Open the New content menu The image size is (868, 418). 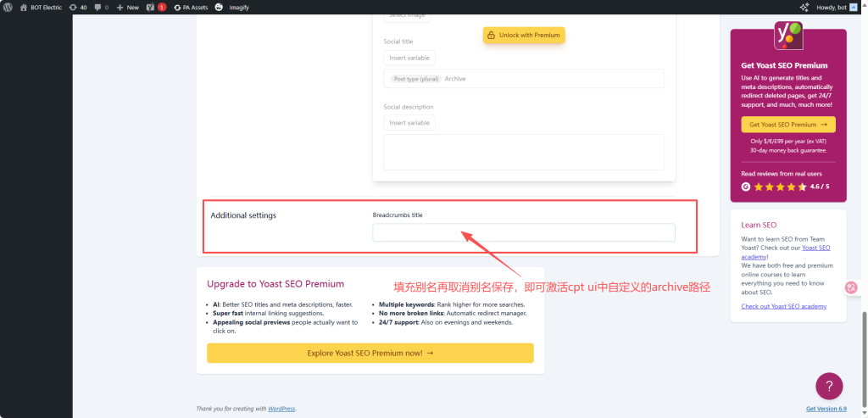coord(127,7)
